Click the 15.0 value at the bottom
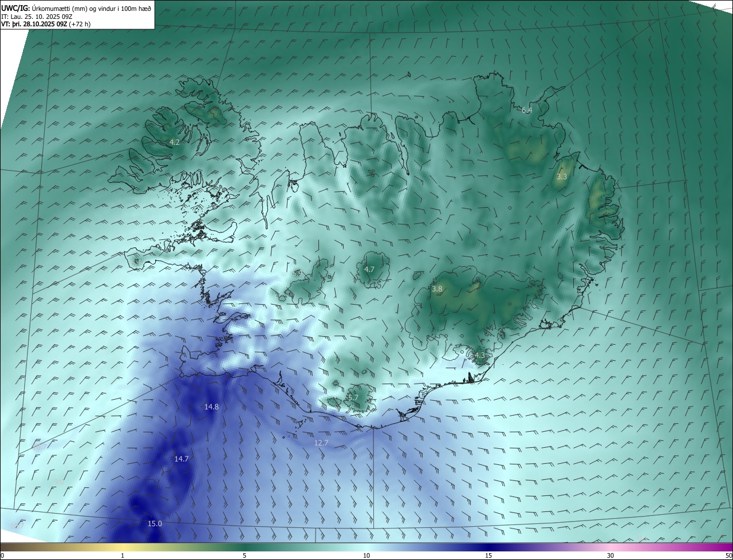 (x=155, y=523)
